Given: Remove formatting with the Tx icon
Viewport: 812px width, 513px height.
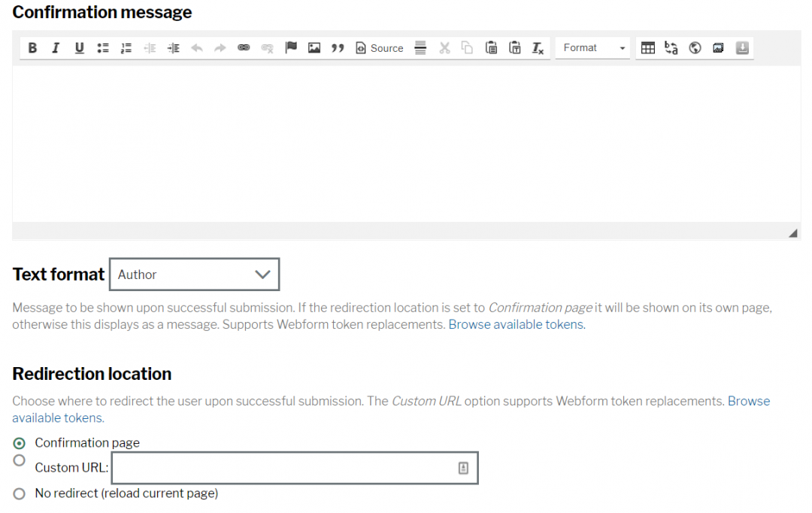Looking at the screenshot, I should pyautogui.click(x=538, y=47).
